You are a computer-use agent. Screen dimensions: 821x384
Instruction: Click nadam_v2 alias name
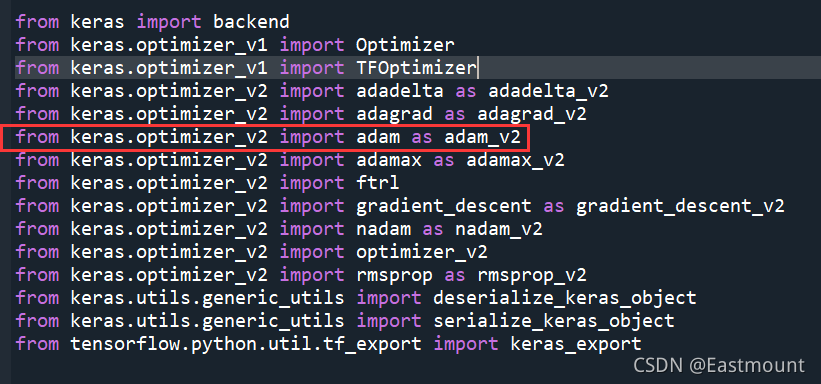[498, 229]
